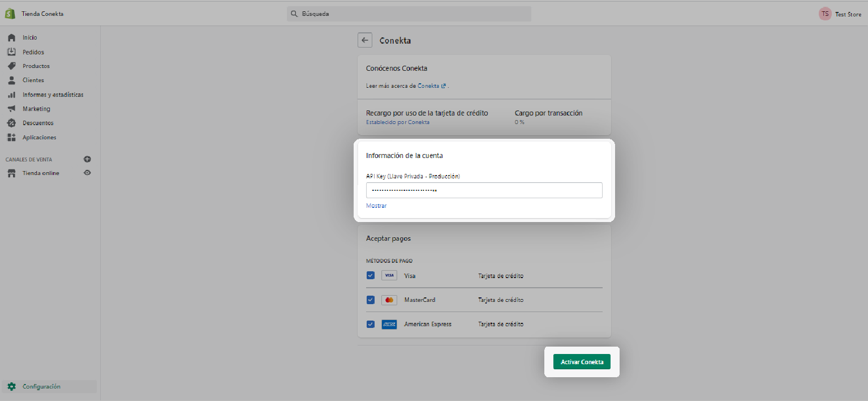
Task: Click the Activar Conekta button
Action: (582, 362)
